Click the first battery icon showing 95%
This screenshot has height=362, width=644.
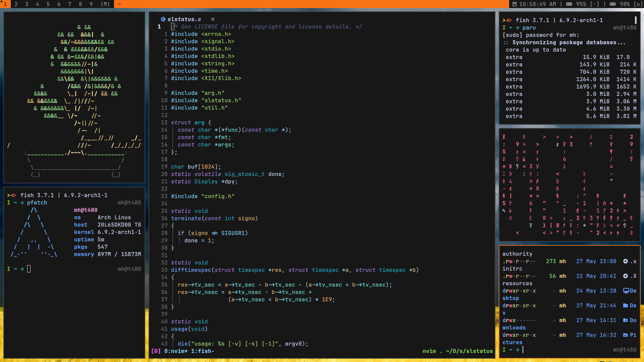coord(569,4)
